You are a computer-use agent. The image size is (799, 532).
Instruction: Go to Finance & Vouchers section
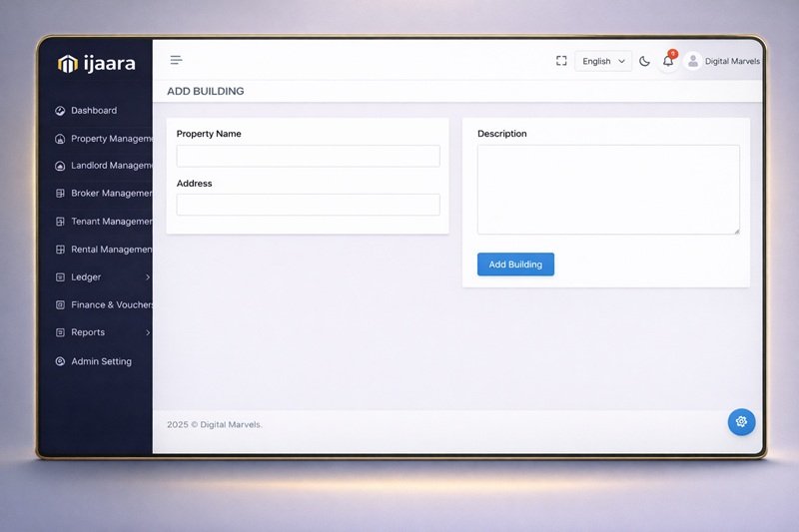coord(111,304)
